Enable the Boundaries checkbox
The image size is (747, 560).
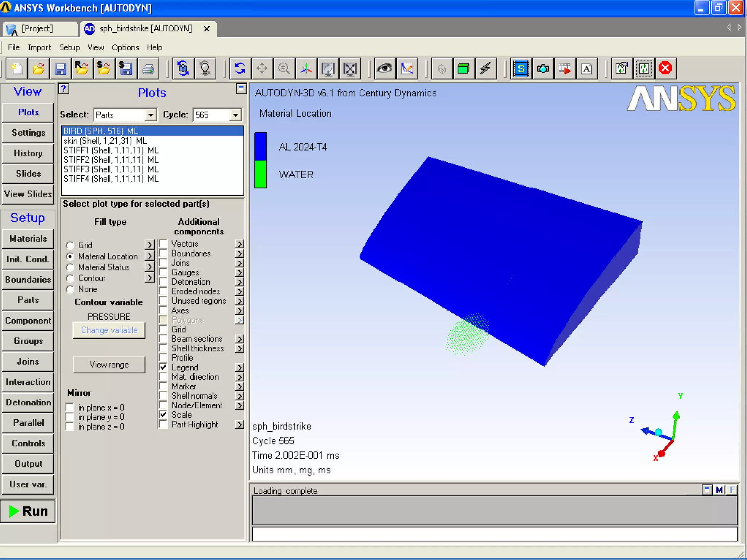pyautogui.click(x=163, y=253)
